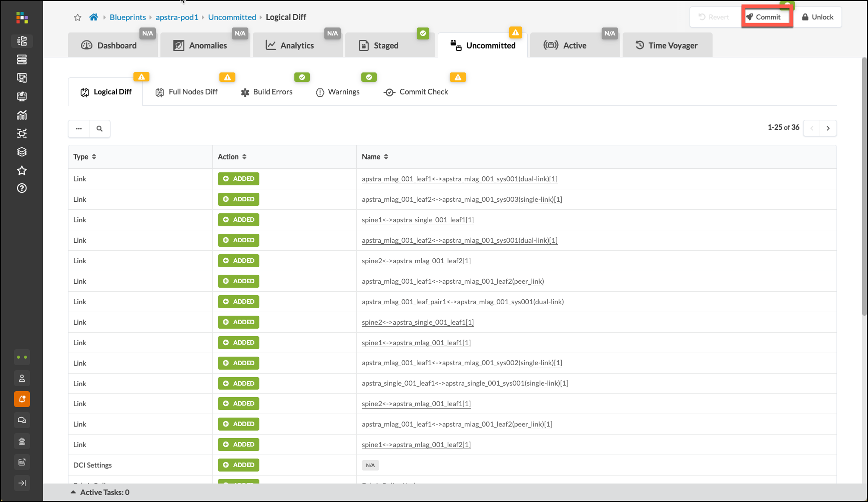Switch to the Staged tab
The image size is (868, 502).
coord(386,45)
